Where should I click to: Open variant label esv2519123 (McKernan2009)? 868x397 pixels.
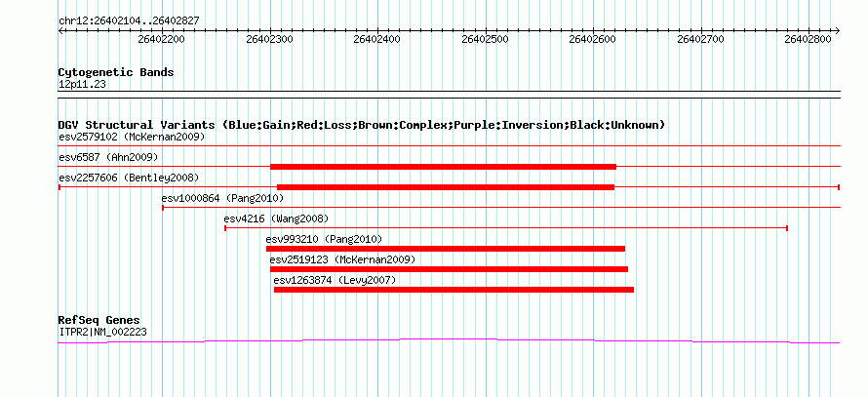coord(342,259)
